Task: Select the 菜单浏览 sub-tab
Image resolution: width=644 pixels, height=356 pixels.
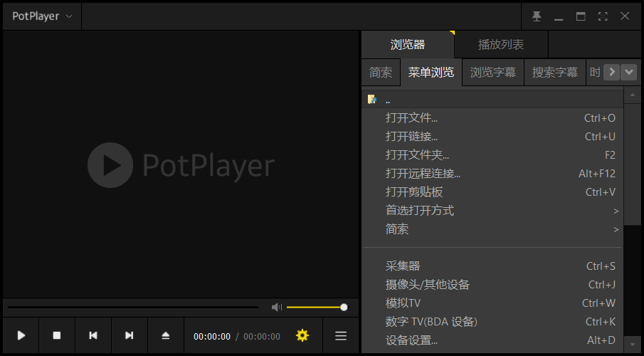Action: (x=431, y=73)
